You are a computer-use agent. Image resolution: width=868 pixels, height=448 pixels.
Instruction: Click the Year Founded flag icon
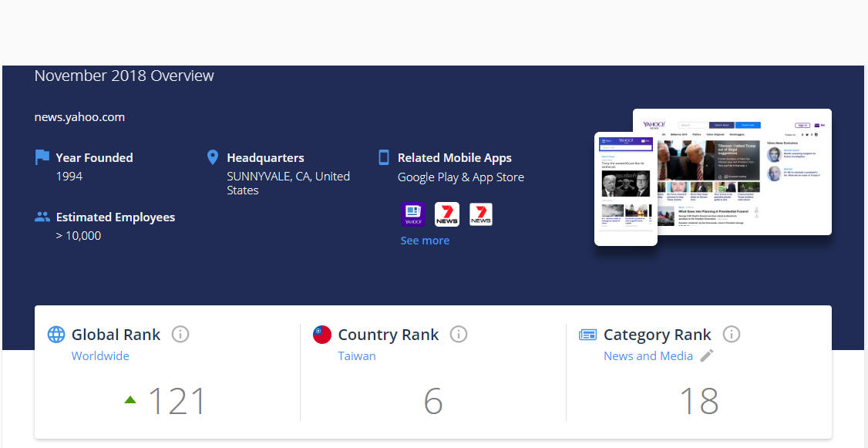[x=42, y=157]
